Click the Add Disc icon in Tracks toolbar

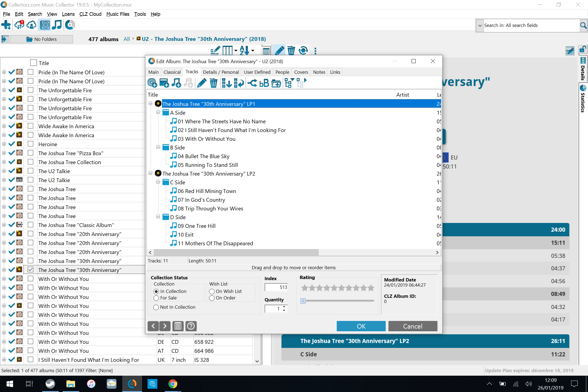click(152, 83)
